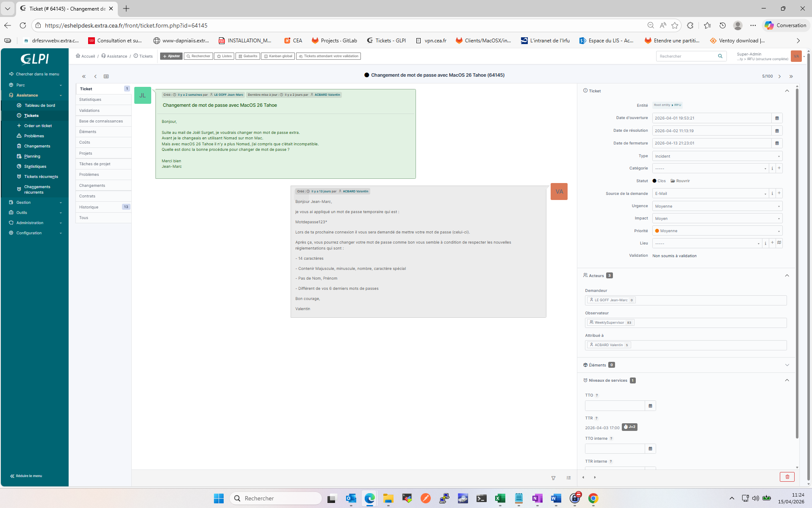The image size is (812, 508).
Task: Click the info icon beside Source de la demande
Action: (772, 194)
